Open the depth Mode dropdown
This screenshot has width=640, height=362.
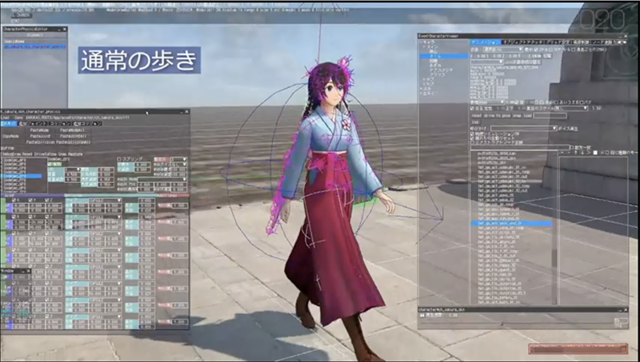162,180
